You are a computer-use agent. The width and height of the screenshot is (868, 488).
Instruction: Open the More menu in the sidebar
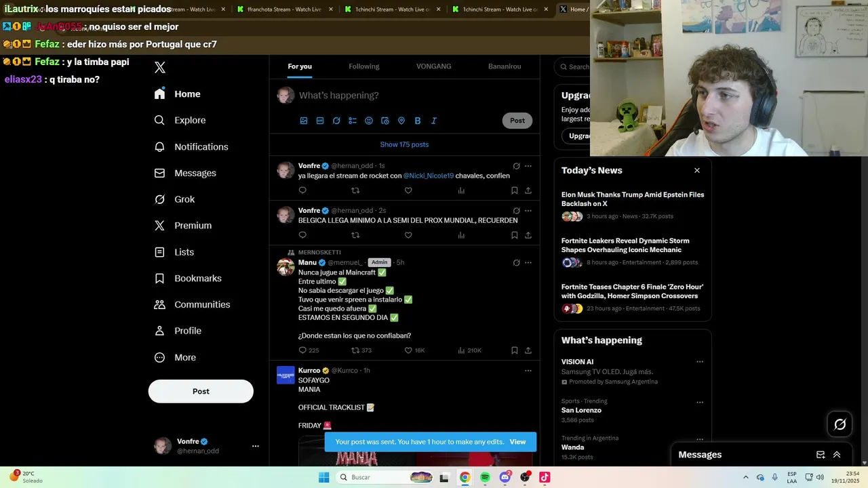175,357
